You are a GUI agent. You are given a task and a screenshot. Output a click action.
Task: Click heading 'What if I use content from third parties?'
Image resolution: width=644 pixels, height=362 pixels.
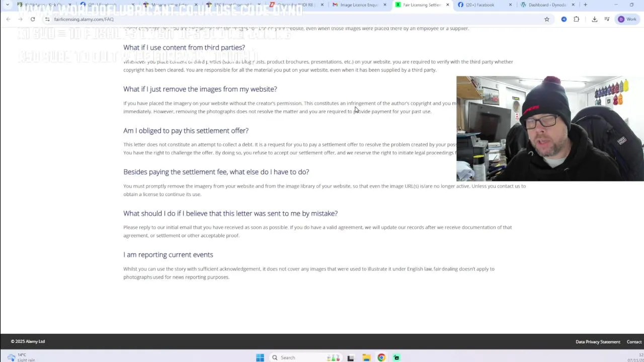184,47
